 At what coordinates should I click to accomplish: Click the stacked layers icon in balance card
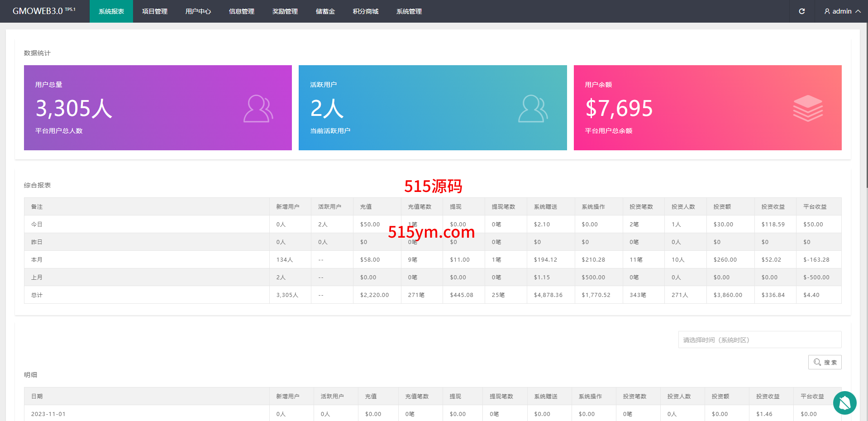click(807, 109)
